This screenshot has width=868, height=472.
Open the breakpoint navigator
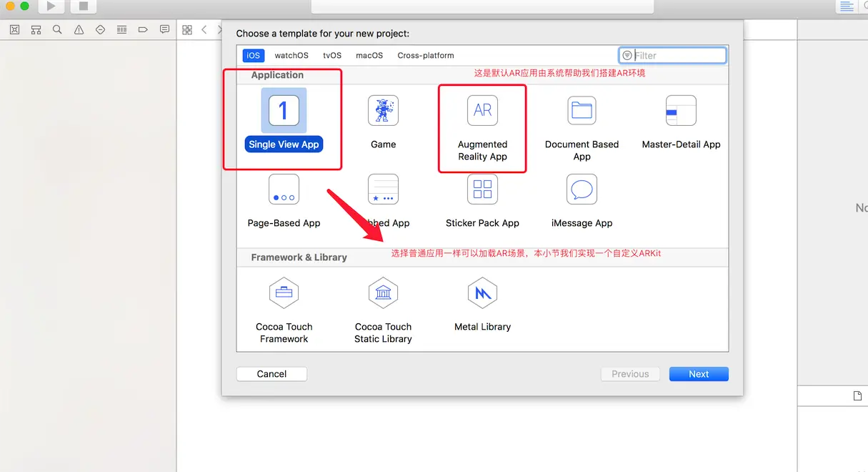(143, 29)
